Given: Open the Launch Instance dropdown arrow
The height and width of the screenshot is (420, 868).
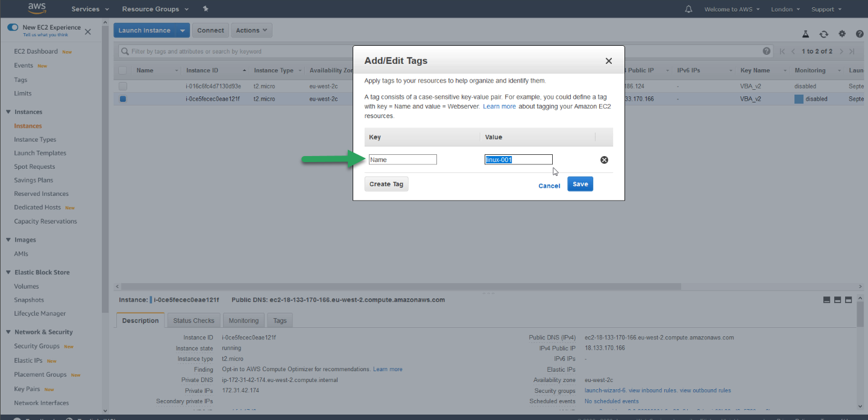Looking at the screenshot, I should (183, 31).
